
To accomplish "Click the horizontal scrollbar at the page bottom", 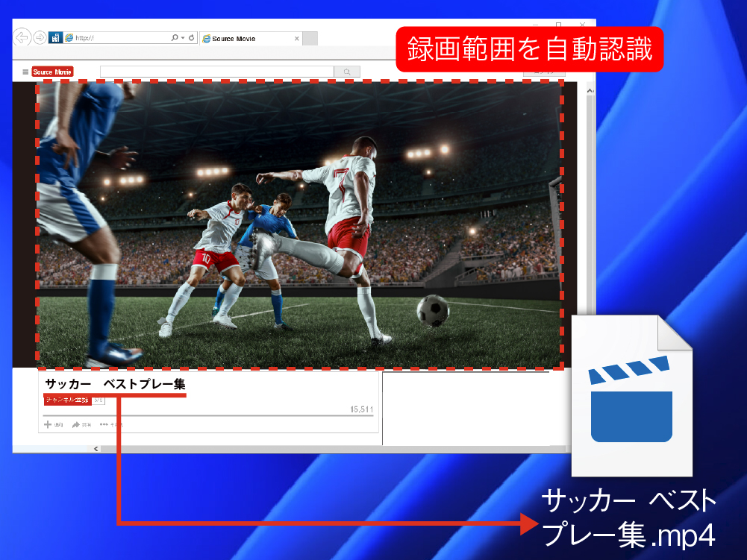I will coord(299,448).
